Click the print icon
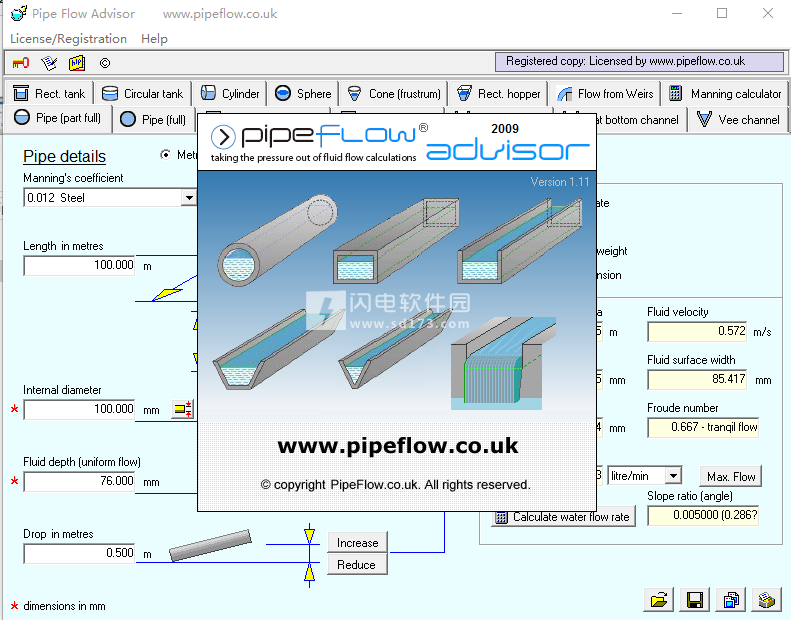This screenshot has width=791, height=620. click(x=767, y=600)
